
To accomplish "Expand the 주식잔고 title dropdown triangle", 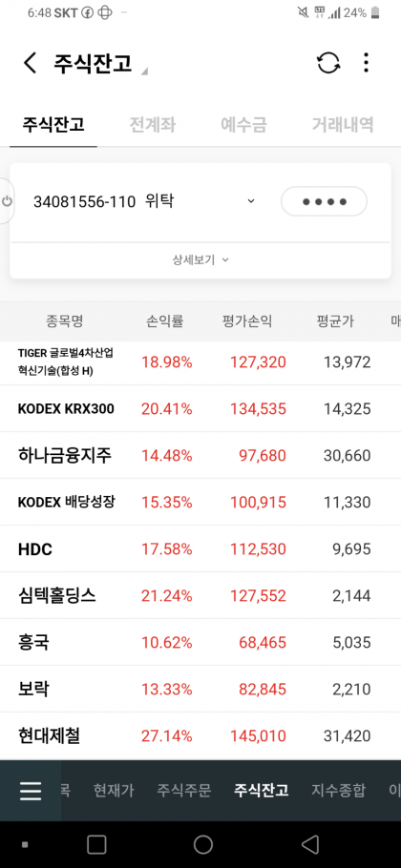I will coord(144,72).
